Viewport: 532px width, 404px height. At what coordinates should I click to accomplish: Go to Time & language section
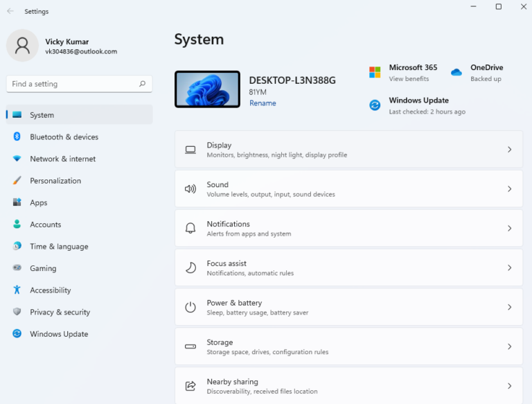click(59, 247)
